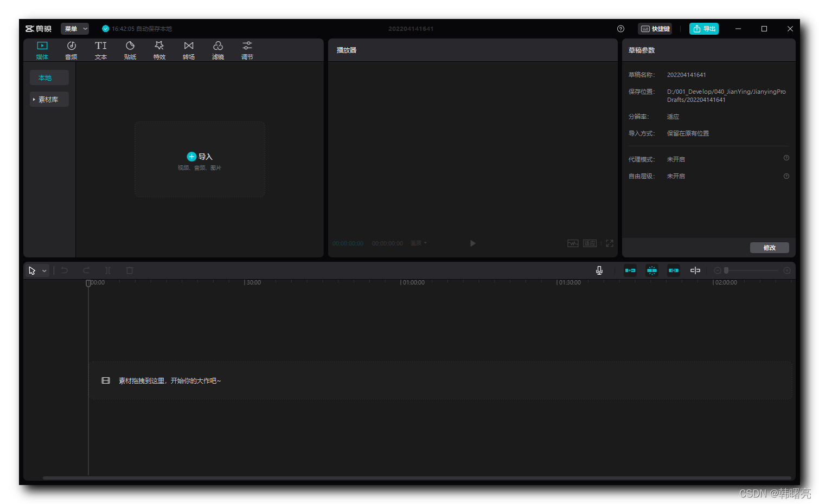This screenshot has height=504, width=819.
Task: Redo the last action
Action: click(86, 270)
